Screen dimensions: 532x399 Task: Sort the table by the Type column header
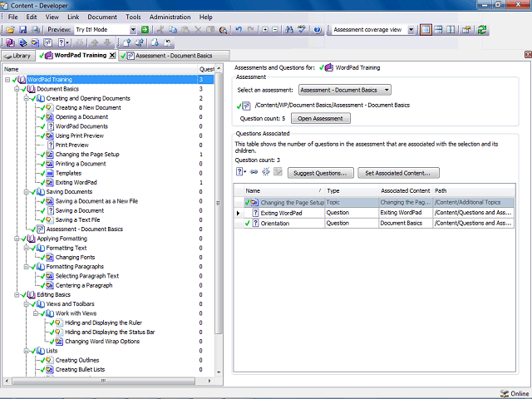click(x=352, y=190)
